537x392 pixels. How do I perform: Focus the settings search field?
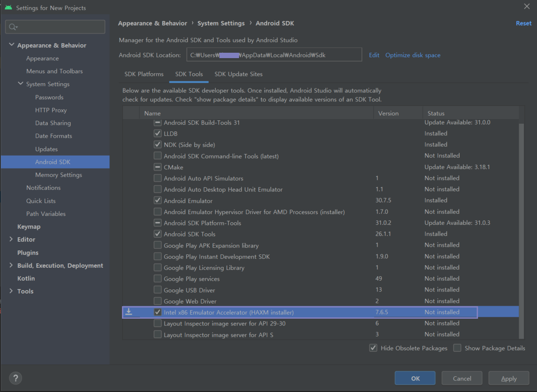coord(55,27)
